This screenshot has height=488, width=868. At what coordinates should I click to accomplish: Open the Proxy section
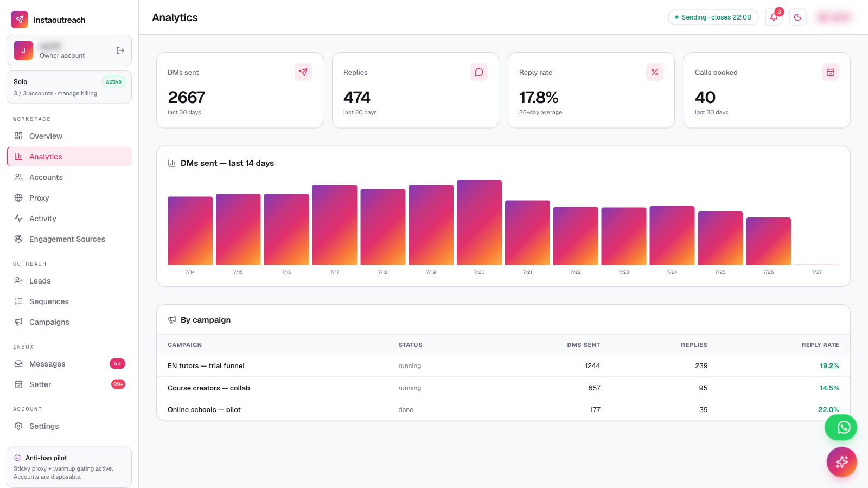pyautogui.click(x=69, y=198)
